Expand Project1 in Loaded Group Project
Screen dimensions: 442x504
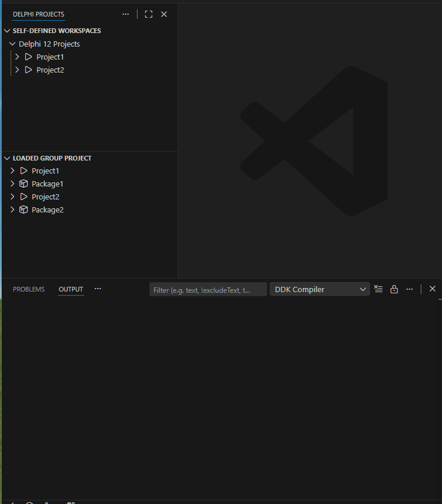click(12, 171)
